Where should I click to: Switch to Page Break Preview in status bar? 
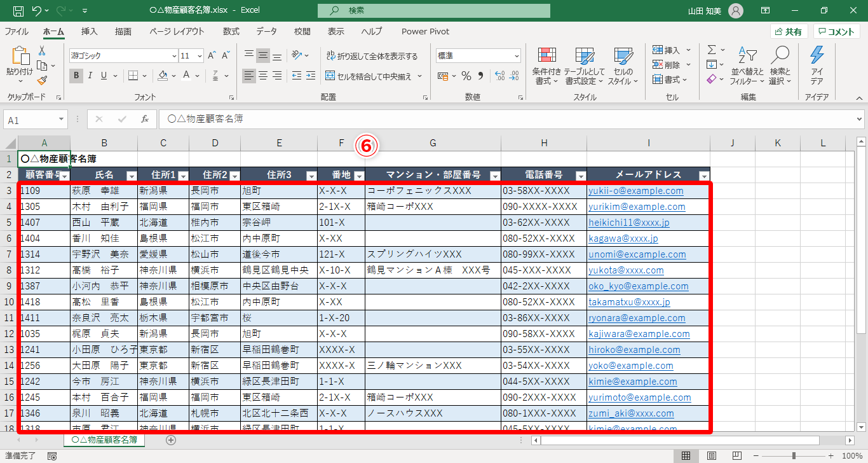pyautogui.click(x=736, y=456)
